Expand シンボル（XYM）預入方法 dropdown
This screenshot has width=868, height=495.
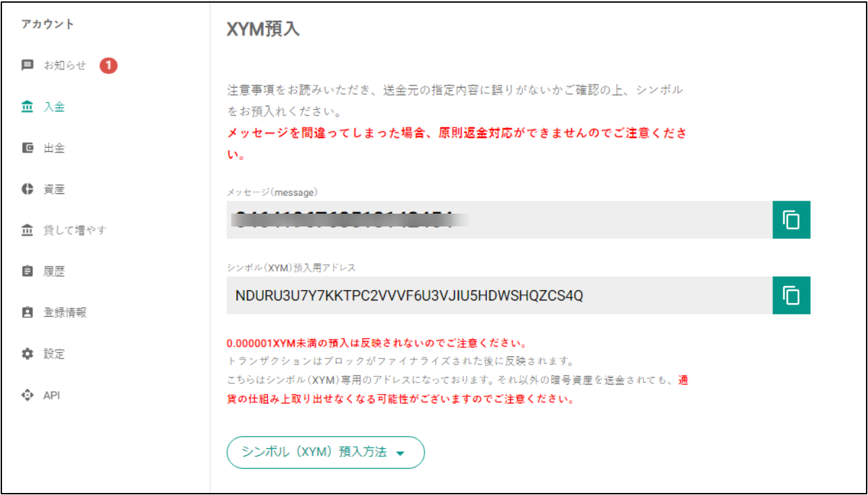(325, 452)
